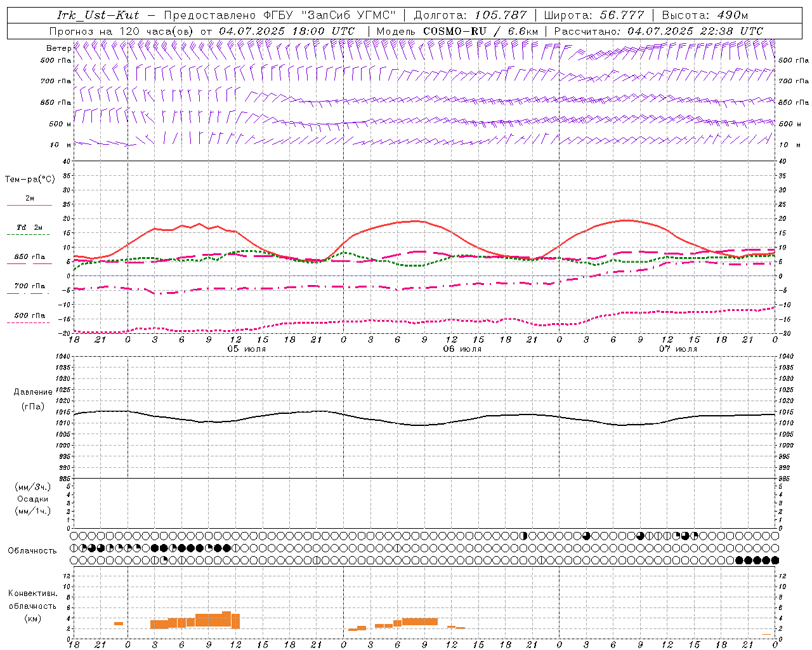Click the (км) unit of convective cloudiness
This screenshot has height=650, width=812.
click(x=33, y=618)
